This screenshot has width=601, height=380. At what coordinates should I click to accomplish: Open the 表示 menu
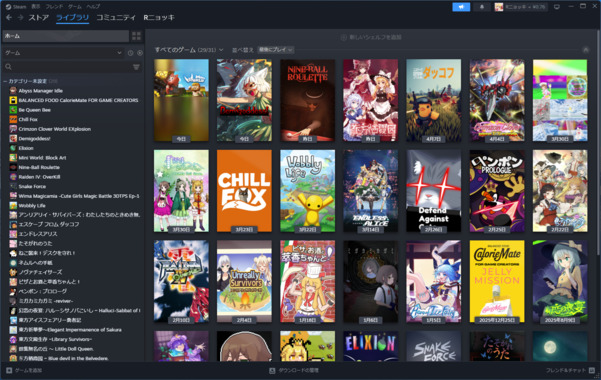[x=36, y=7]
